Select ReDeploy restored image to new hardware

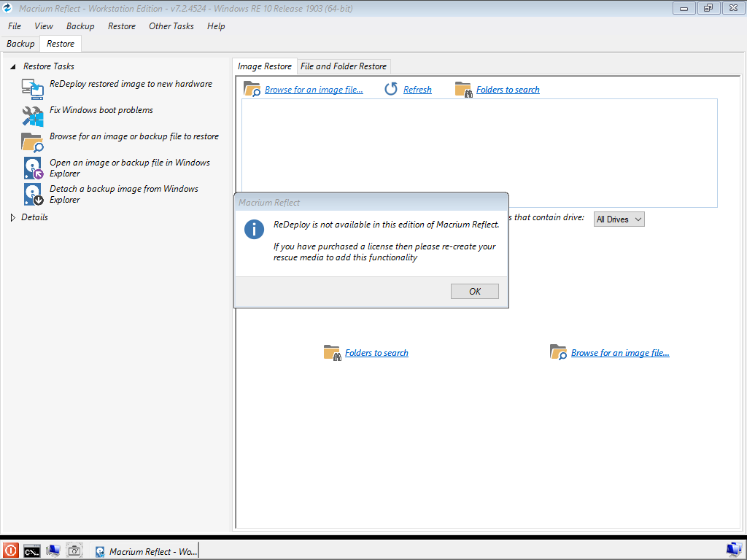click(x=131, y=84)
